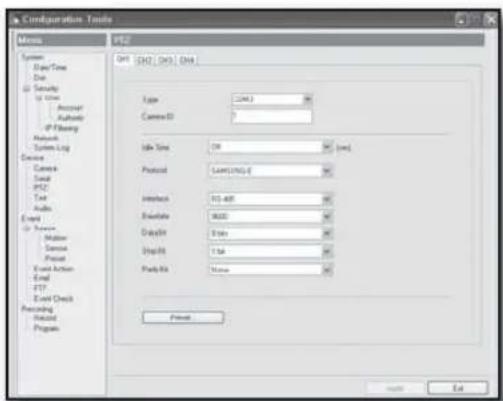
Task: Select FTP in the menu tree
Action: (x=40, y=288)
